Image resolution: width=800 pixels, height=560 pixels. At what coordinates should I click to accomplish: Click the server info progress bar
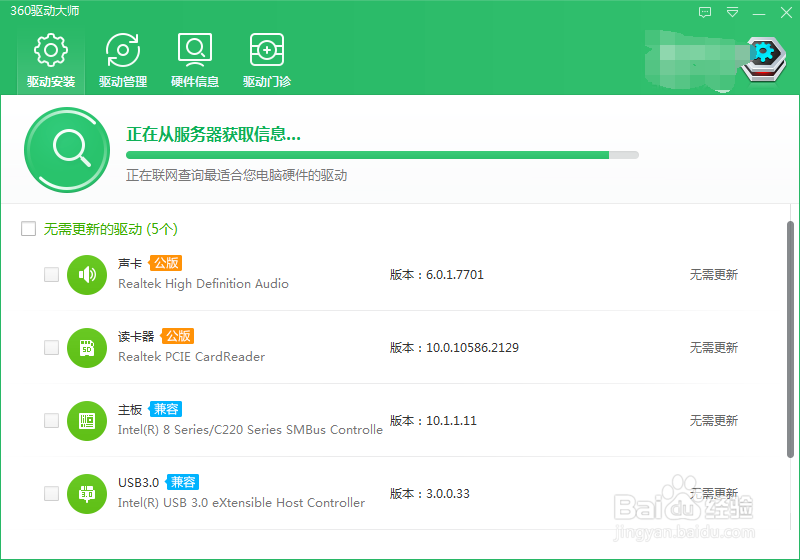coord(382,155)
